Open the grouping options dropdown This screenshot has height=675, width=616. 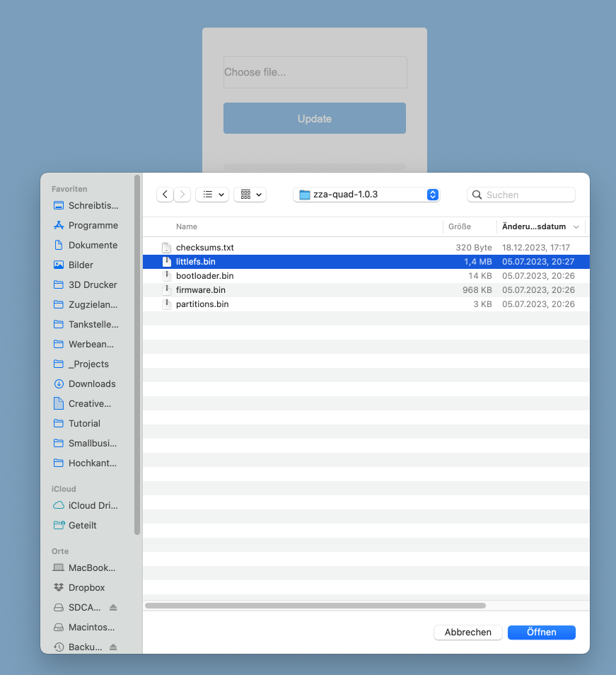[x=250, y=195]
